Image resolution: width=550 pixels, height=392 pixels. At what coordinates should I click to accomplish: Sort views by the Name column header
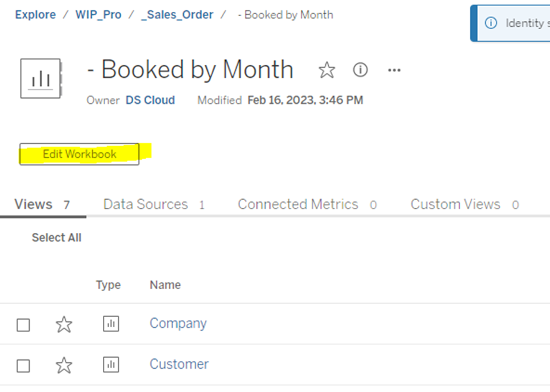(165, 285)
